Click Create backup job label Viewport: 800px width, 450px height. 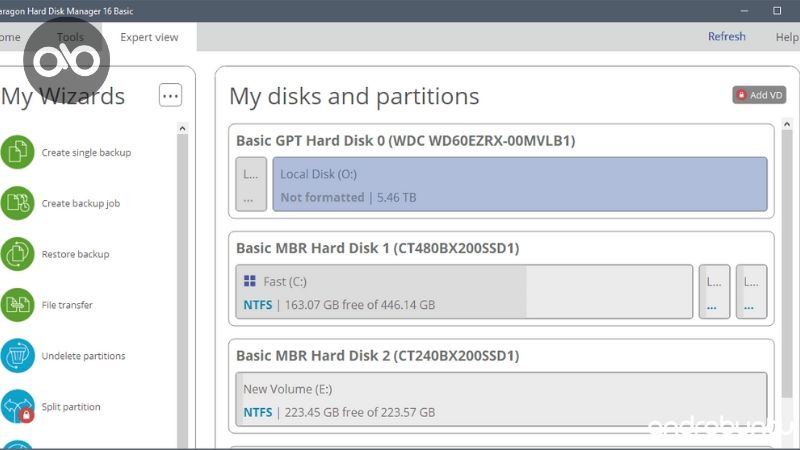81,204
